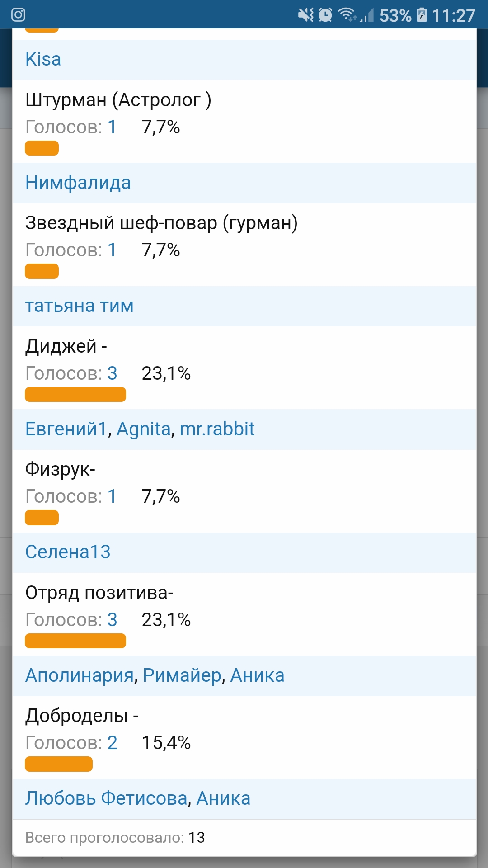This screenshot has height=868, width=488.
Task: Visit the Евгений1 voter profile
Action: tap(66, 429)
